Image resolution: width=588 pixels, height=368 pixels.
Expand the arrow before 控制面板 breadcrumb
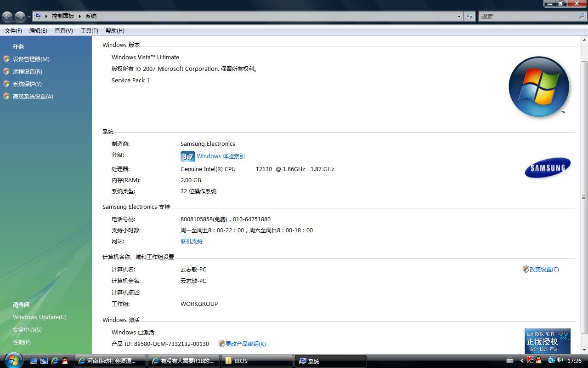(x=46, y=16)
